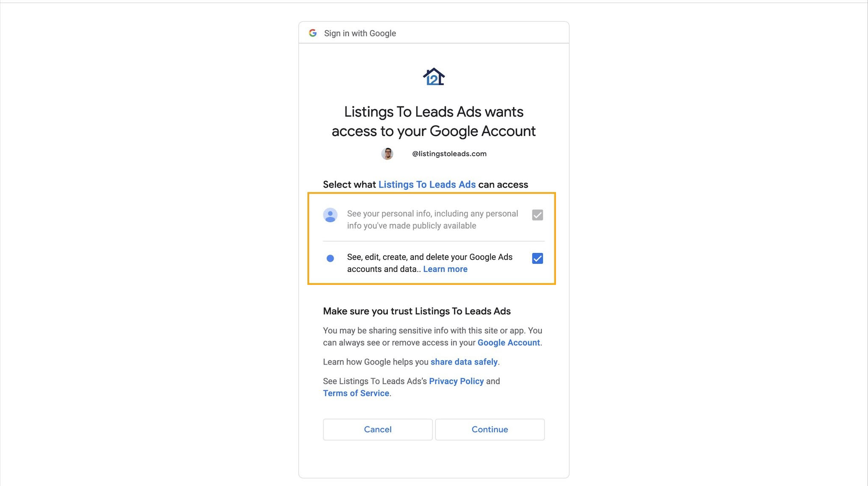Screen dimensions: 868x486
Task: Open the Terms of Service link
Action: (356, 393)
